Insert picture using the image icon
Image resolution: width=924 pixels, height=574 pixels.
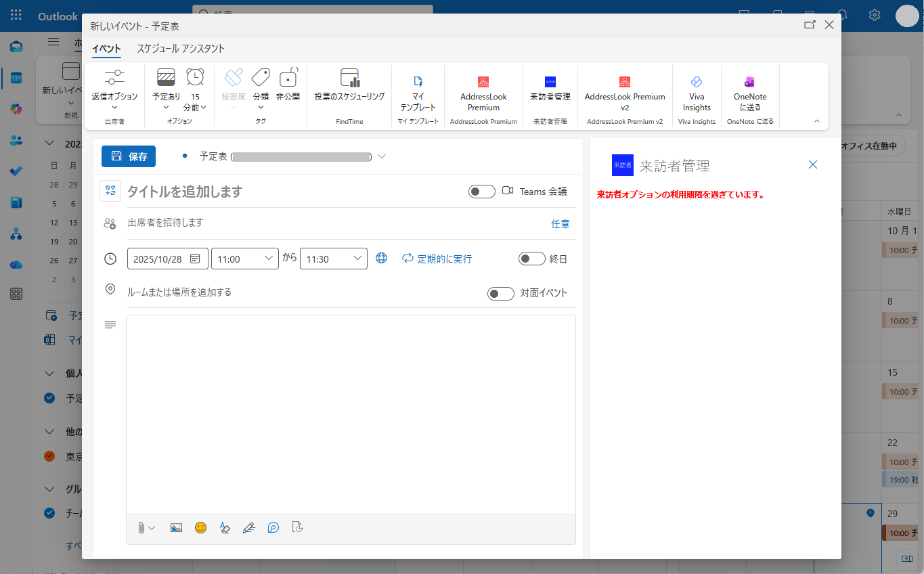[176, 528]
